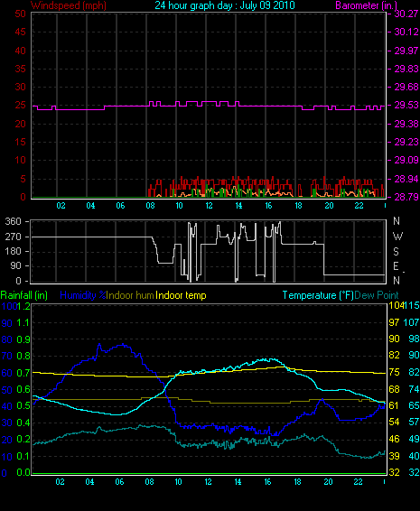
Task: Click hour 16 below the humidity chart
Action: point(267,482)
